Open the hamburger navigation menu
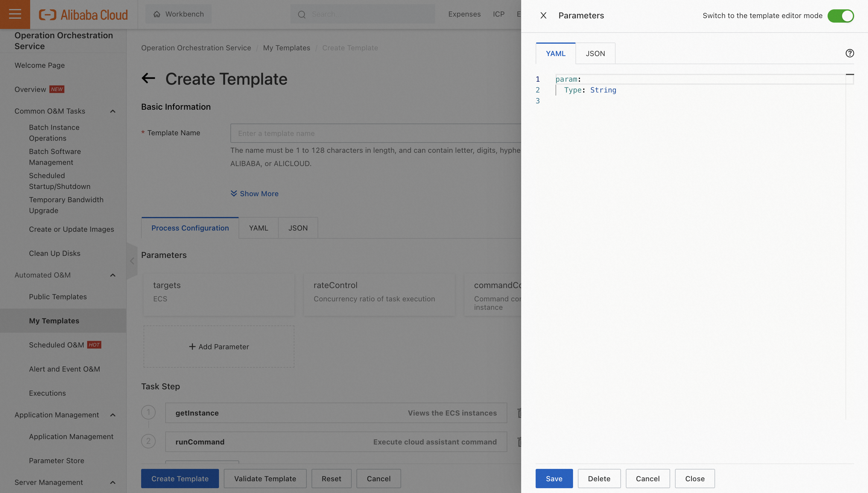The image size is (868, 493). [x=15, y=14]
